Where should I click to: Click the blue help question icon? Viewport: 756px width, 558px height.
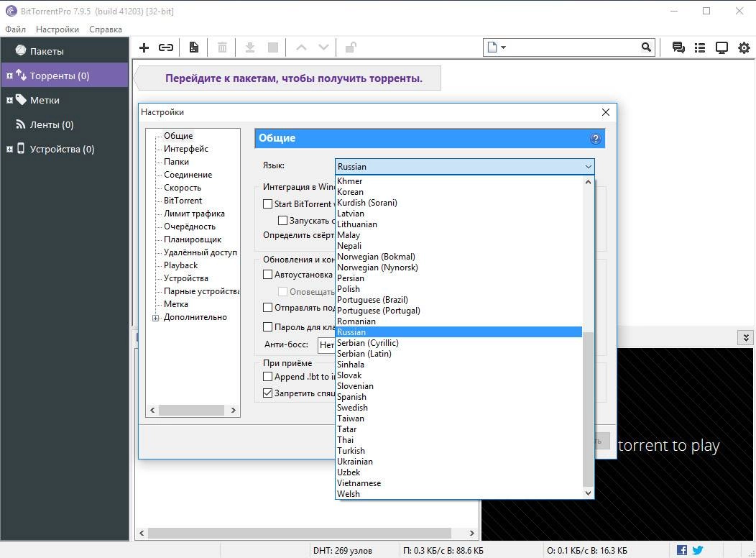coord(596,139)
